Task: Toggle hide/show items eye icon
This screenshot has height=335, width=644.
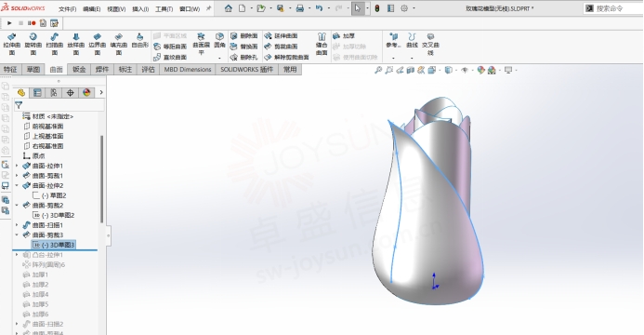Action: click(x=465, y=71)
